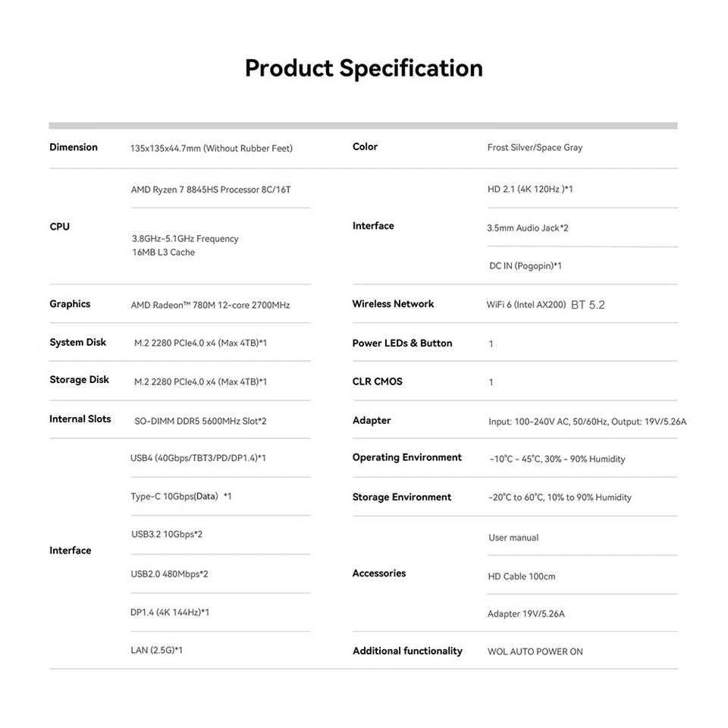Click the Product Specification heading
This screenshot has width=728, height=728.
[363, 69]
